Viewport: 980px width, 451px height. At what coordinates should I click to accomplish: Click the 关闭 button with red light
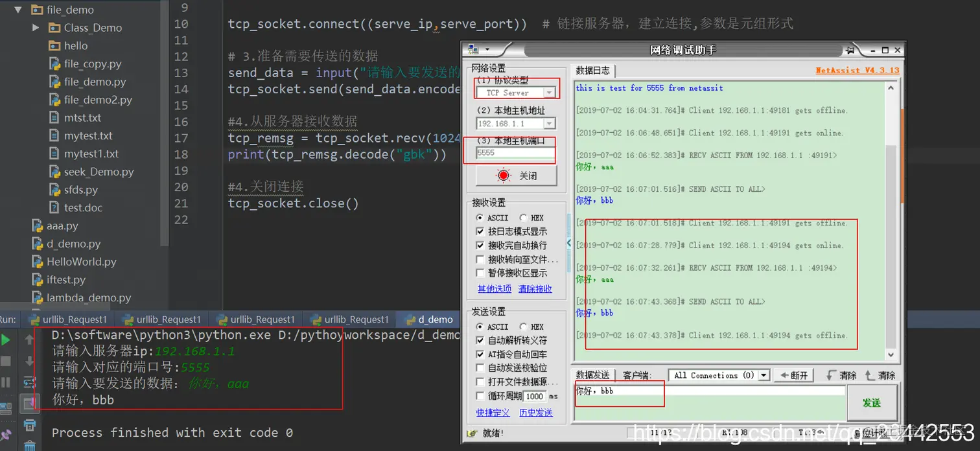coord(516,176)
